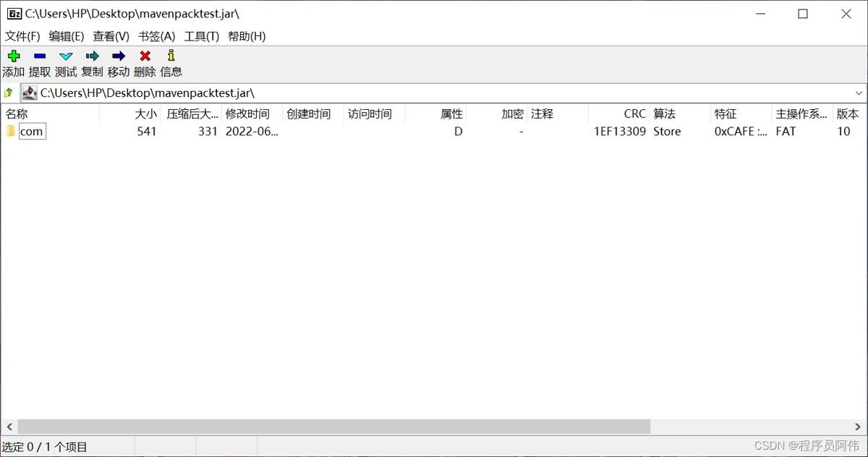
Task: Sort by 名称 column header
Action: [x=50, y=114]
